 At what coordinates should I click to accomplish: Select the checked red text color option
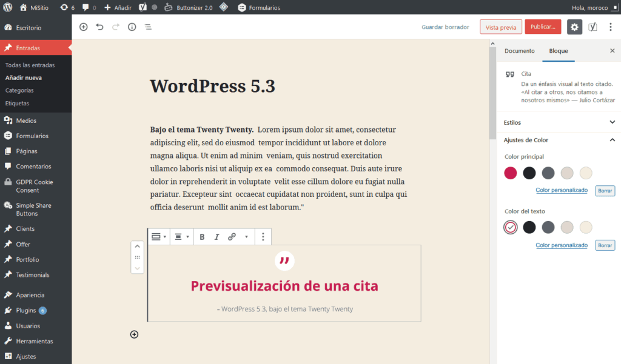tap(511, 227)
